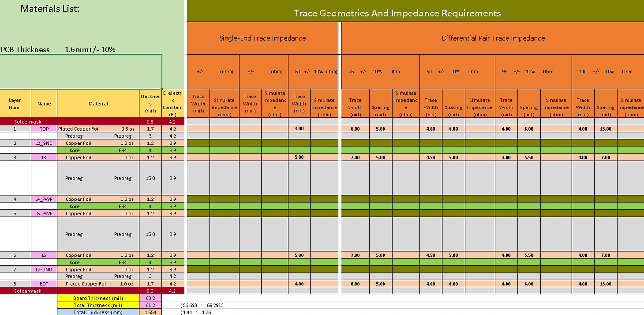Click the Material column header
Viewport: 644px width, 315px height.
tap(98, 104)
